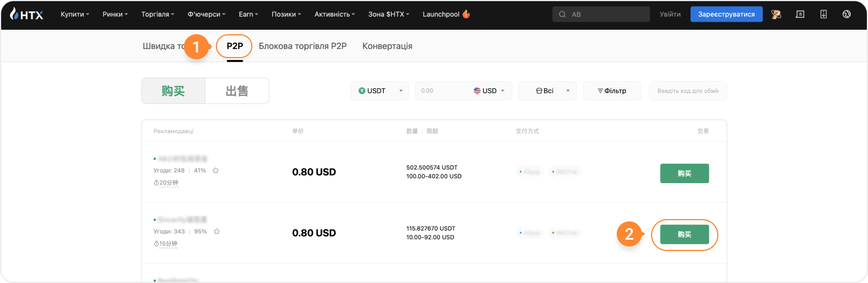The width and height of the screenshot is (868, 283).
Task: Switch to Блокова торгівля P2P tab
Action: coord(303,46)
